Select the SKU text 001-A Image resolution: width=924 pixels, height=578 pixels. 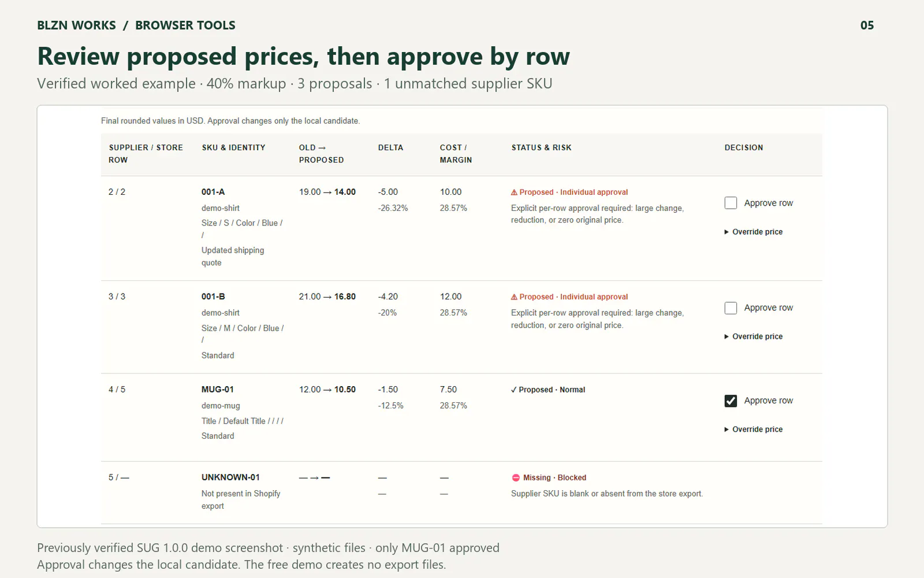213,192
